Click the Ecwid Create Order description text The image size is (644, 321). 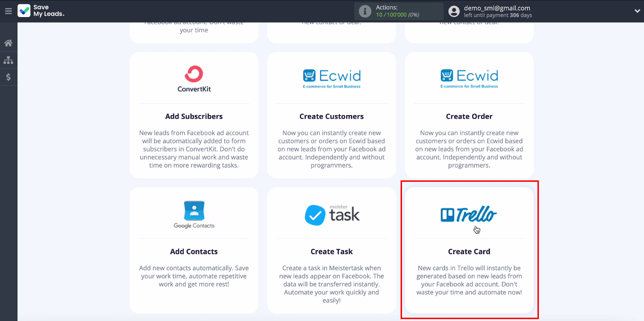469,149
